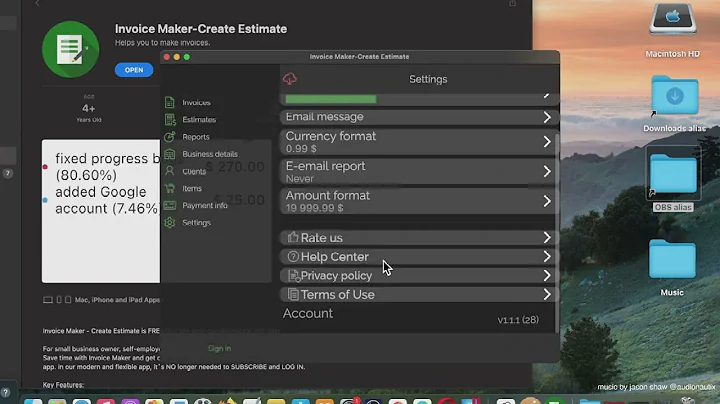Screen dimensions: 720x404
Task: Open the Privacy policy chevron
Action: [547, 275]
